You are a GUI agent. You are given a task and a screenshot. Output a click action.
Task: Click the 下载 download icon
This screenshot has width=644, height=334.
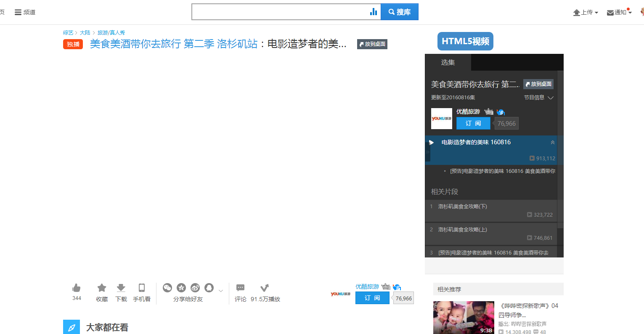coord(121,288)
